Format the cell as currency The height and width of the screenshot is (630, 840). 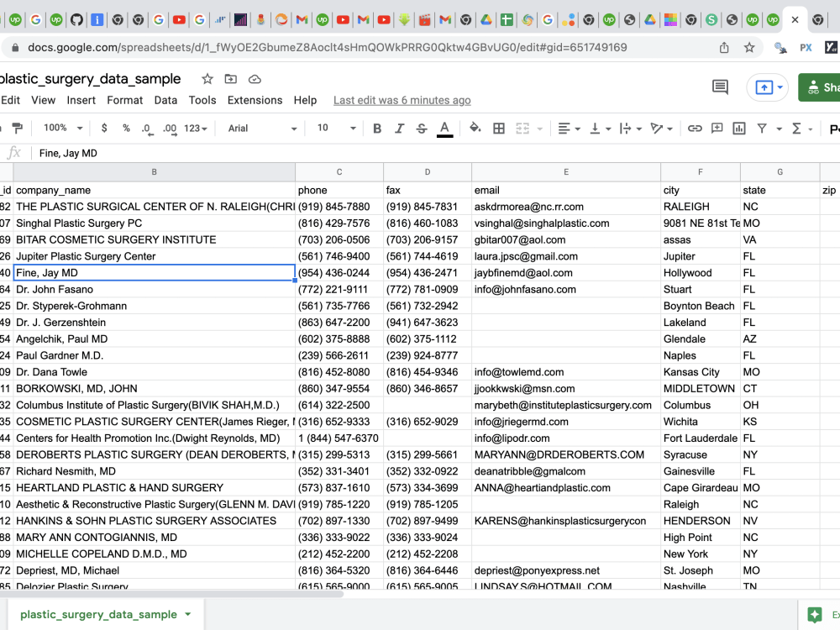point(104,128)
